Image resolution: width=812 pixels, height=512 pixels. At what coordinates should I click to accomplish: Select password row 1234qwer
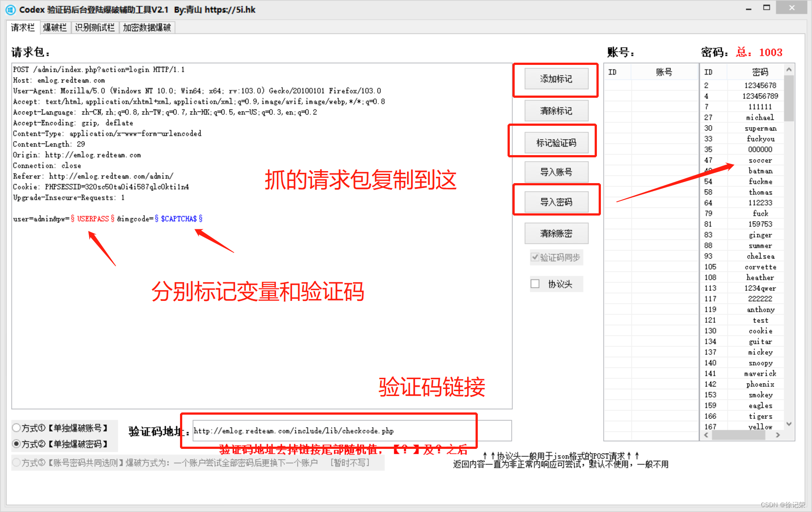click(742, 288)
